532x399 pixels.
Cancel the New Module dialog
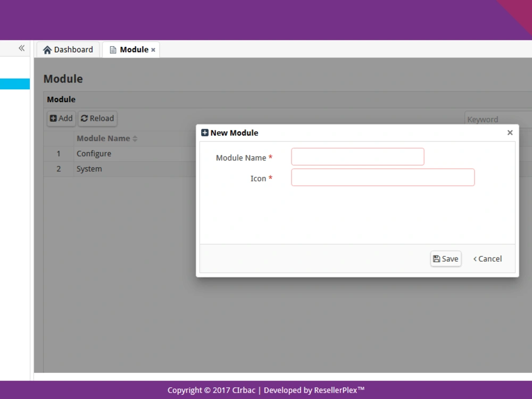coord(487,259)
